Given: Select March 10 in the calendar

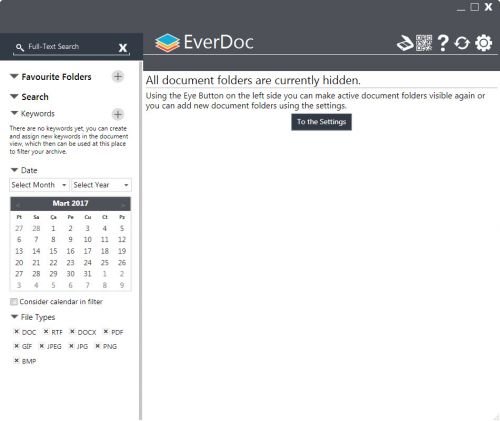Looking at the screenshot, I should point(88,239).
